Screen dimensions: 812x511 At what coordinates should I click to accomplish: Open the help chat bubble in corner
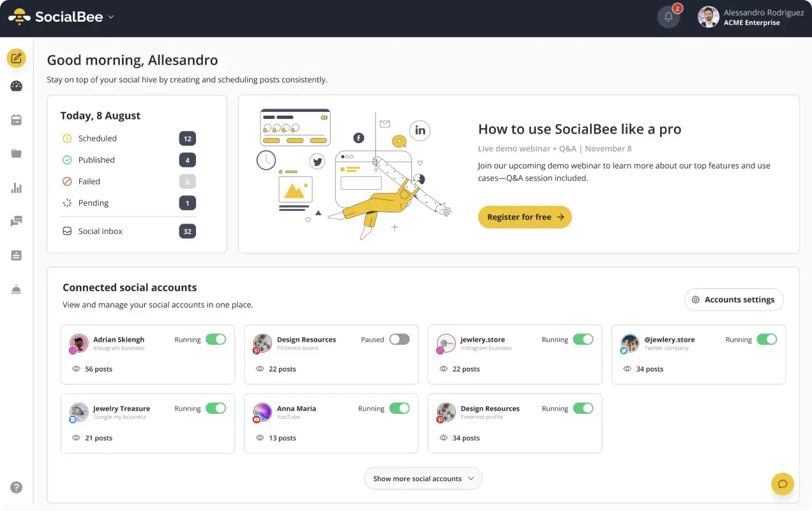(782, 484)
